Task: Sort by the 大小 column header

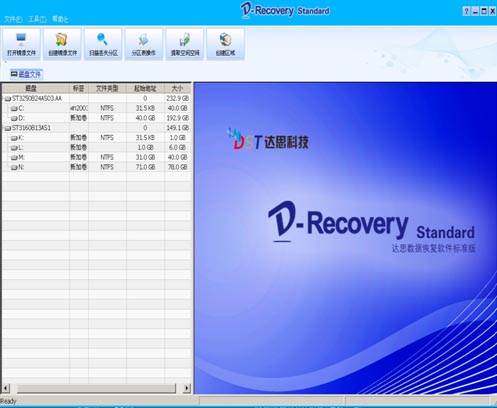Action: [177, 88]
